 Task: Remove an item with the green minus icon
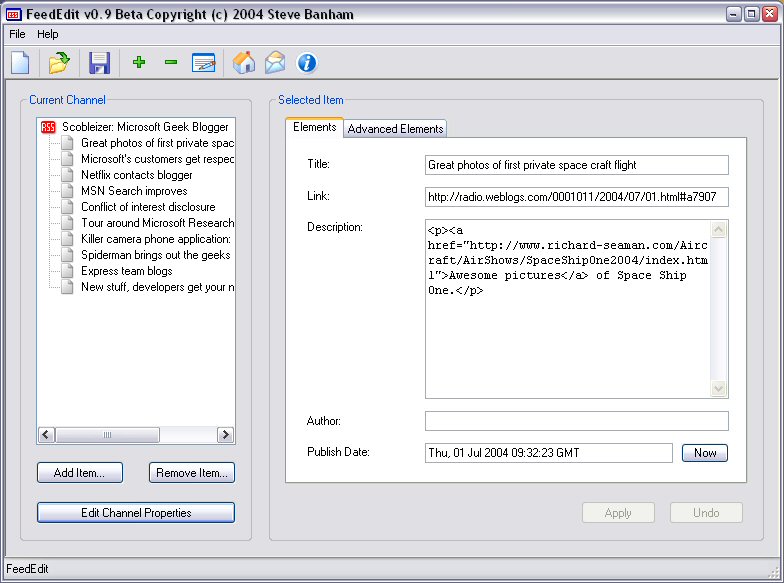pyautogui.click(x=171, y=62)
